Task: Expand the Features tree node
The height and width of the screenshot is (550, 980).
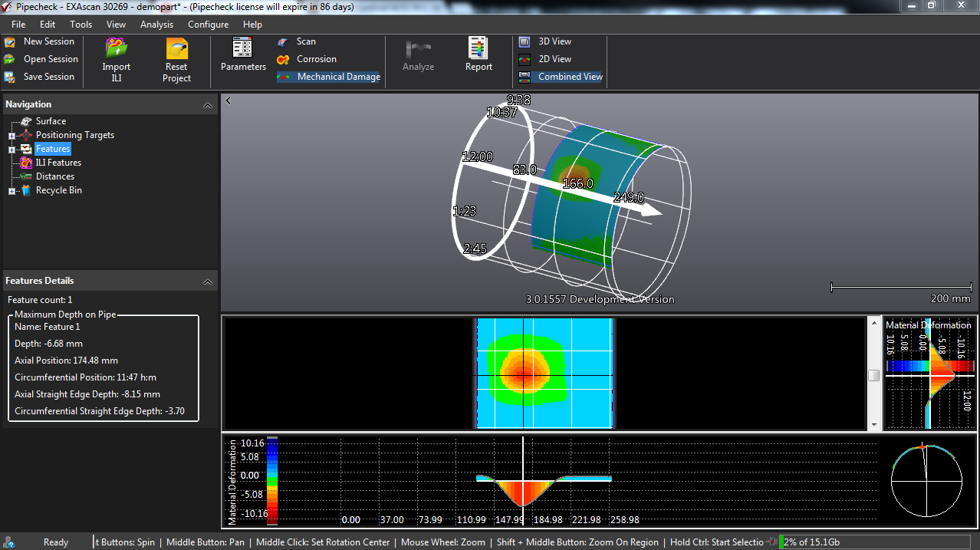Action: click(12, 149)
